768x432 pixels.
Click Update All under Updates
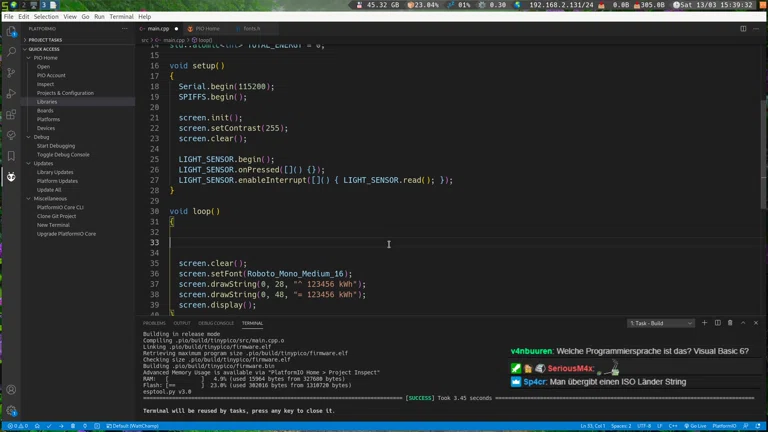coord(49,190)
